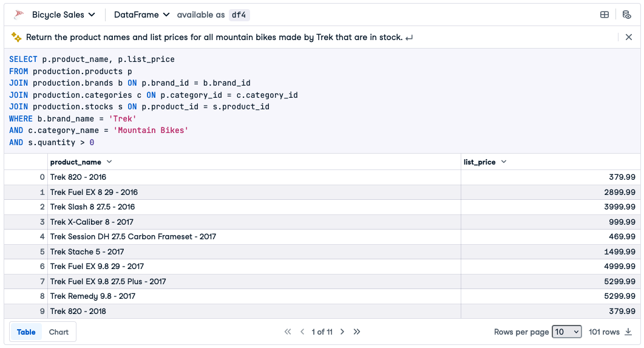644x348 pixels.
Task: Go to the next results page
Action: (342, 332)
